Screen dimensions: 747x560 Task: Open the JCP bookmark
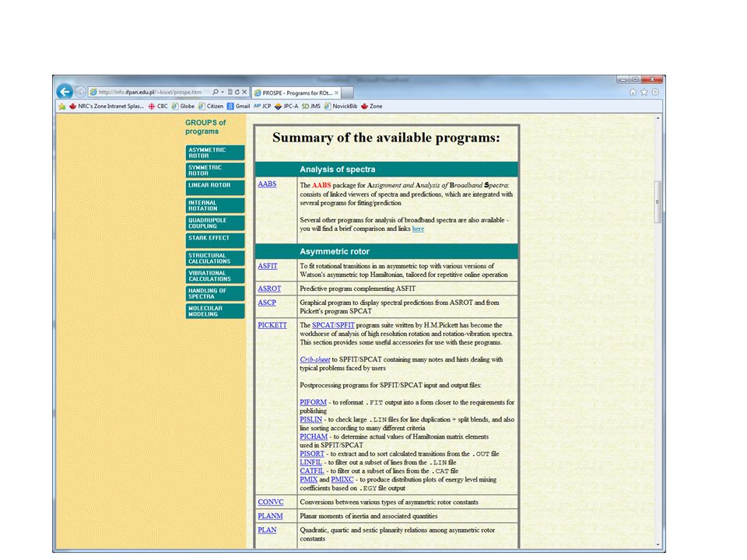pos(262,107)
